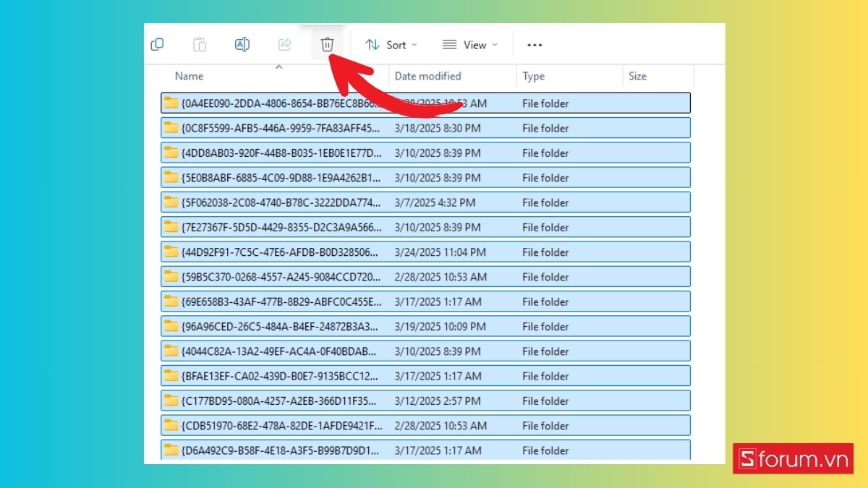The image size is (868, 488).
Task: Click the folder icon of the {69E658B3 row
Action: pos(171,301)
